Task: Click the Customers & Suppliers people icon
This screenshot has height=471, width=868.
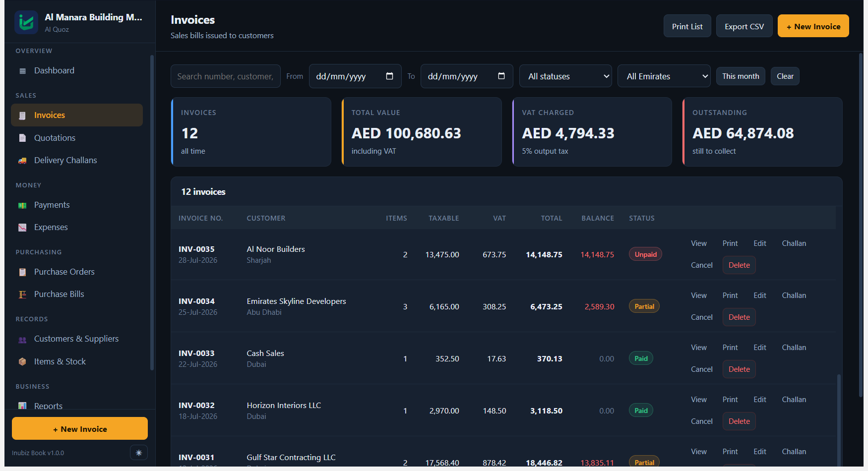Action: click(22, 340)
